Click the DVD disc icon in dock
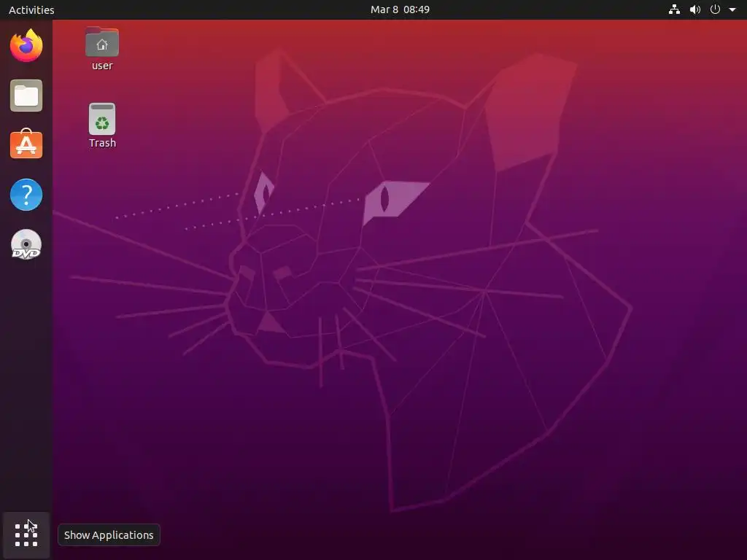This screenshot has width=747, height=560. pyautogui.click(x=26, y=245)
